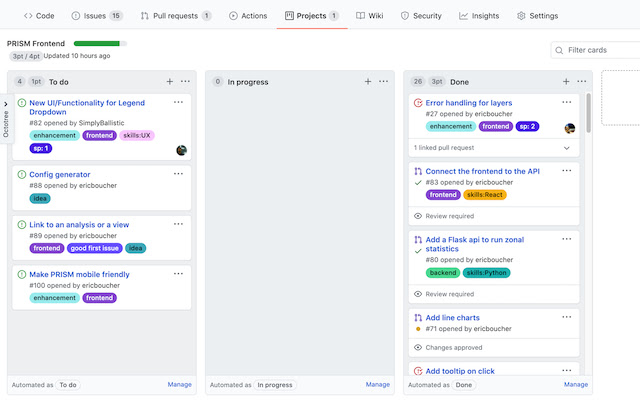Open In progress column options menu
This screenshot has width=640, height=400.
pos(384,81)
